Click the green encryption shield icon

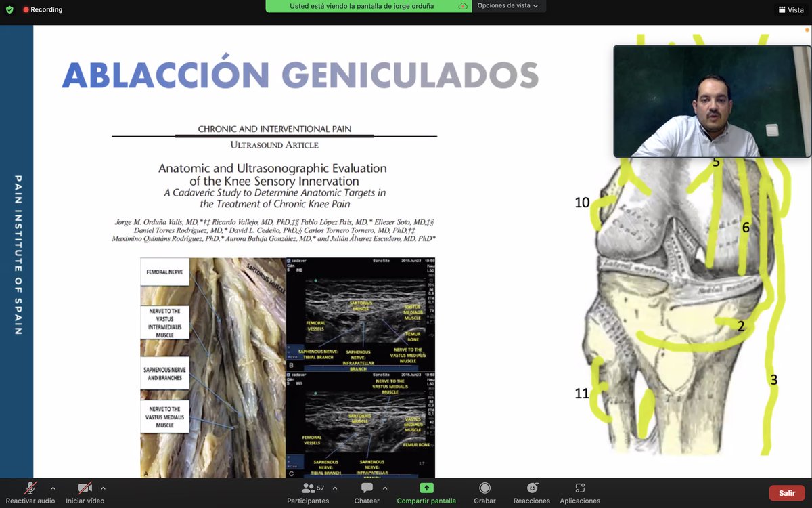(9, 9)
